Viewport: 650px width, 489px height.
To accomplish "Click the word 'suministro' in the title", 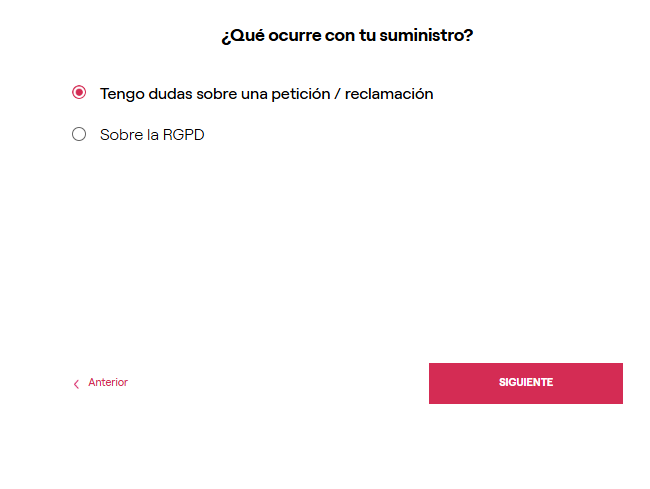I will (x=423, y=36).
